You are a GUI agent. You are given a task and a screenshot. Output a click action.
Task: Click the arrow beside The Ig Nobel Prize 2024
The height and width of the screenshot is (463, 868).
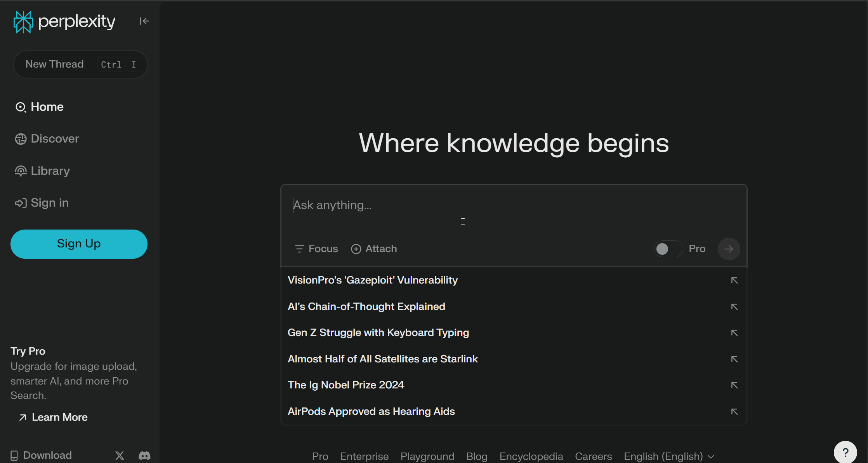coord(734,385)
